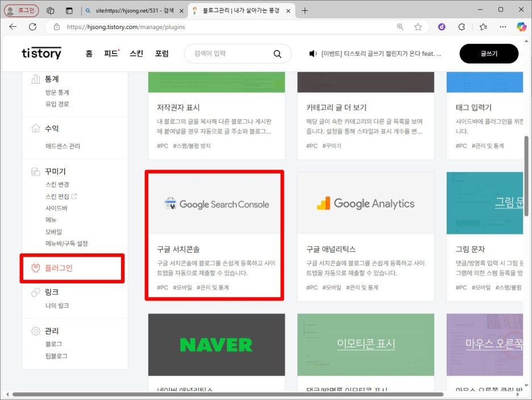The height and width of the screenshot is (400, 532).
Task: Click the 수익 house icon
Action: pyautogui.click(x=36, y=129)
